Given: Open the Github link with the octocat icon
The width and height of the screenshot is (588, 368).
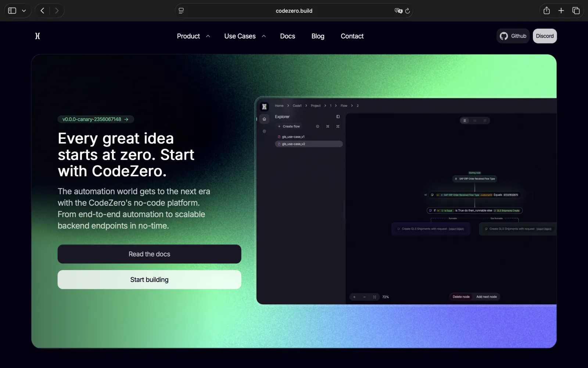Looking at the screenshot, I should [513, 36].
